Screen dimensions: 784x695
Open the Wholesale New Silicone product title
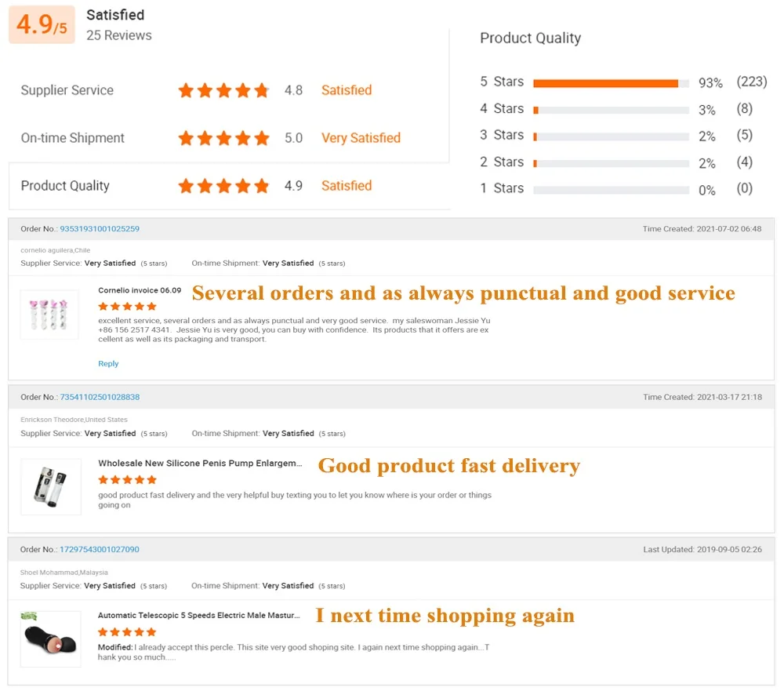200,464
